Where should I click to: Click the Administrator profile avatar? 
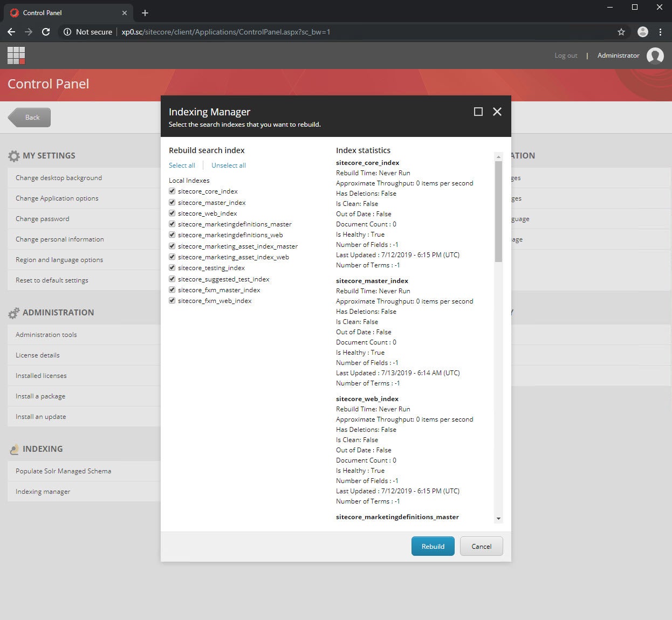(655, 56)
